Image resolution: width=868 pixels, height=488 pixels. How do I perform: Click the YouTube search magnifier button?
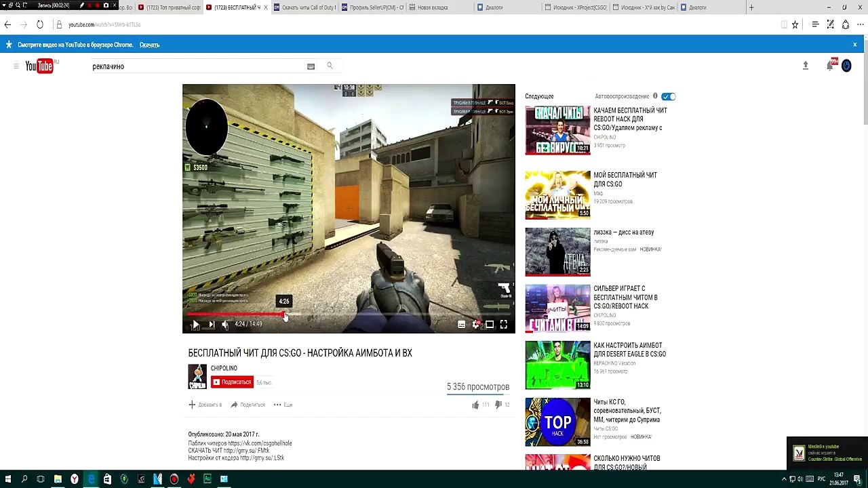pos(330,66)
